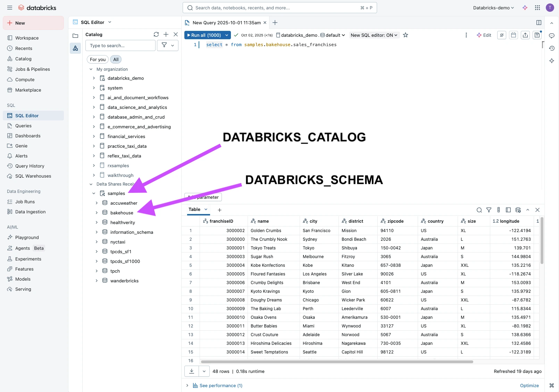This screenshot has width=559, height=392.
Task: Switch to the New Query 2025-10-01 tab
Action: point(226,23)
